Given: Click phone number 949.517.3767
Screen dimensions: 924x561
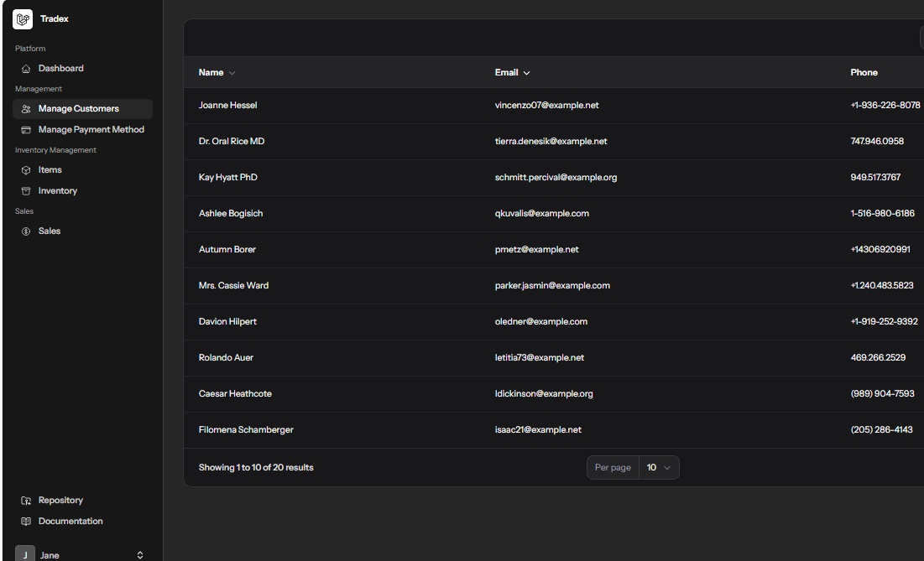Looking at the screenshot, I should (x=875, y=177).
